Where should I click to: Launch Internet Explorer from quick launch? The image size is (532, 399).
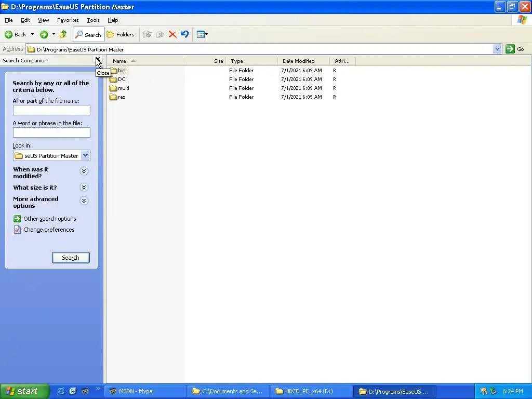pos(61,391)
